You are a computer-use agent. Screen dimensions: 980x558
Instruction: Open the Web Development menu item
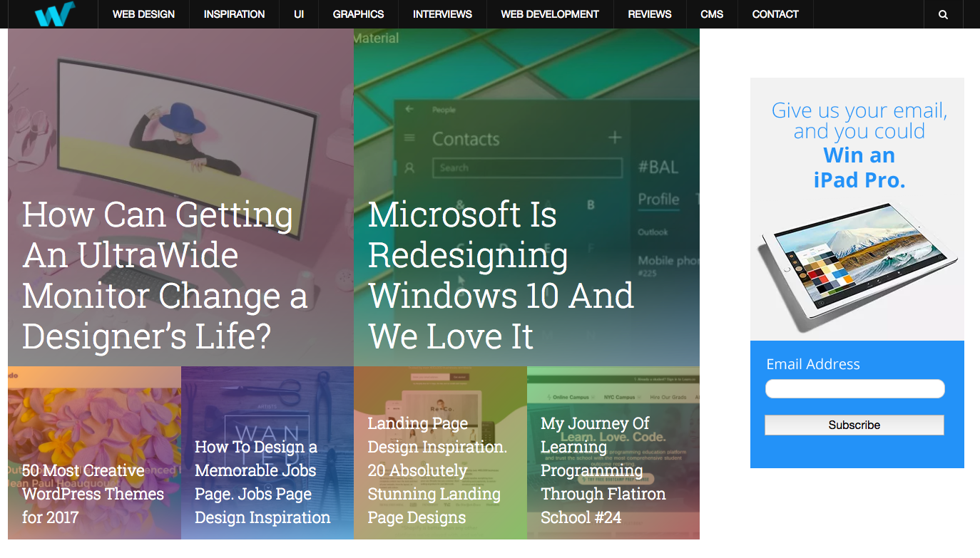click(550, 14)
